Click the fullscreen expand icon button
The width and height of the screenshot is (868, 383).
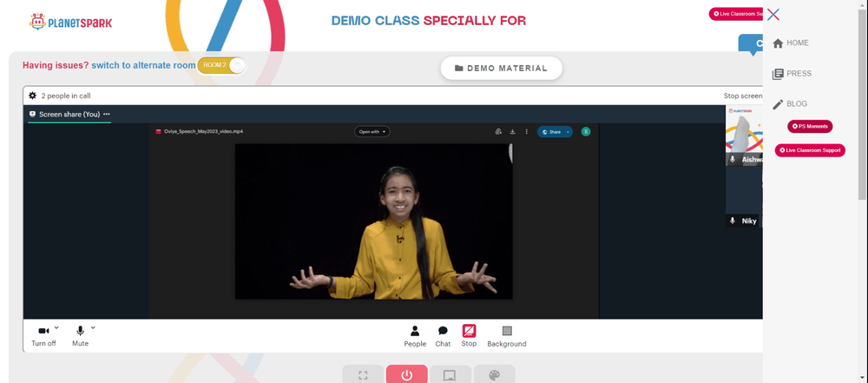point(363,374)
